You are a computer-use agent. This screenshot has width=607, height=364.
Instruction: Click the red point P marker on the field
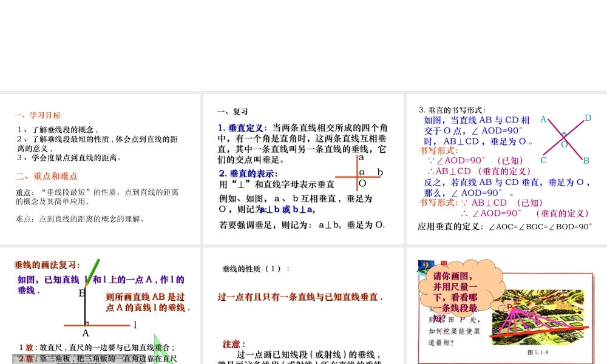click(514, 308)
